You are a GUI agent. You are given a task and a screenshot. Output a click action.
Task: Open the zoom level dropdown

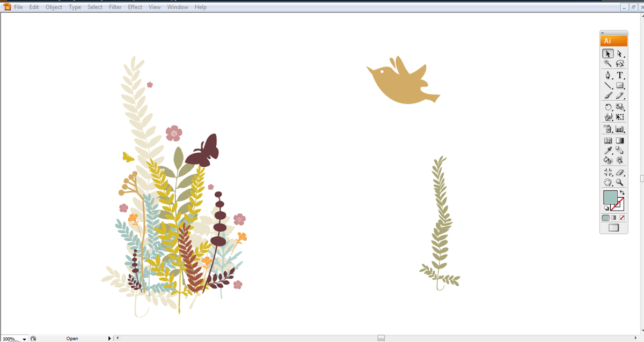25,339
